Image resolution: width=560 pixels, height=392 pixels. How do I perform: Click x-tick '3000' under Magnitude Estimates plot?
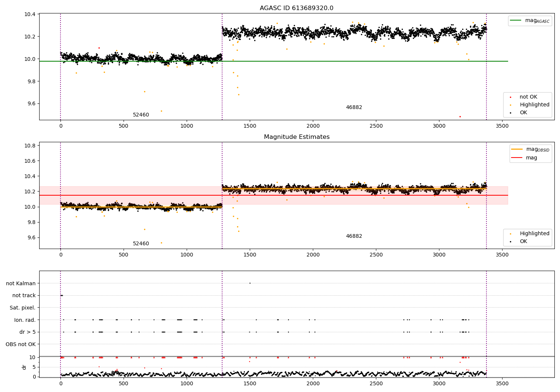click(439, 255)
